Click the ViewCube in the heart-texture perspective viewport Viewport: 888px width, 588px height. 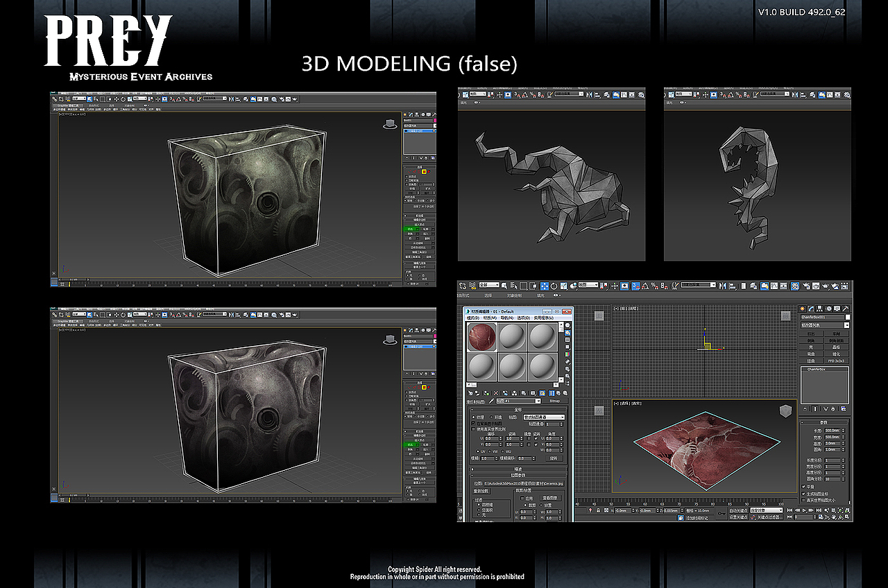click(784, 411)
